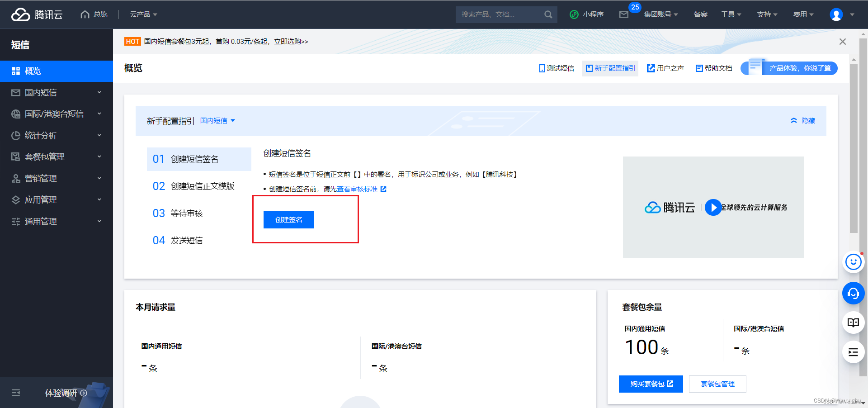Click the 创建签名 button
This screenshot has height=408, width=868.
[x=289, y=220]
